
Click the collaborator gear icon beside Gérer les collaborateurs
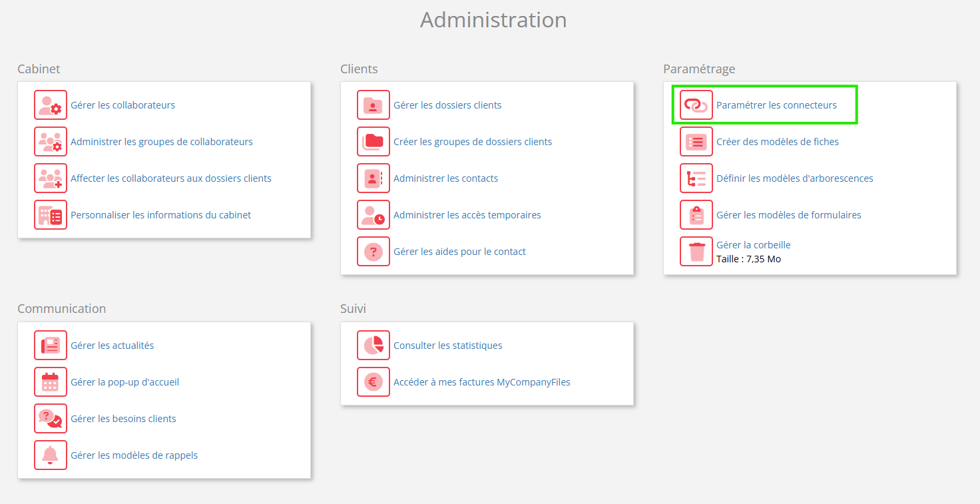point(51,105)
